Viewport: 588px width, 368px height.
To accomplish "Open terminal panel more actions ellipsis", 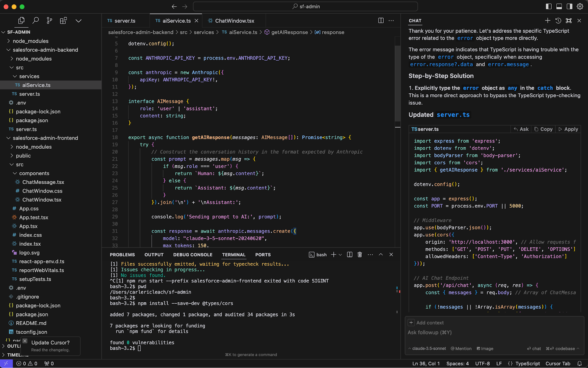I will coord(370,255).
